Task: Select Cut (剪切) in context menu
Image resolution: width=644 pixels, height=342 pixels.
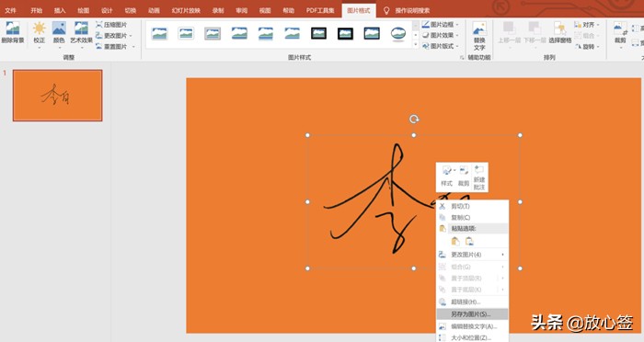Action: tap(472, 206)
